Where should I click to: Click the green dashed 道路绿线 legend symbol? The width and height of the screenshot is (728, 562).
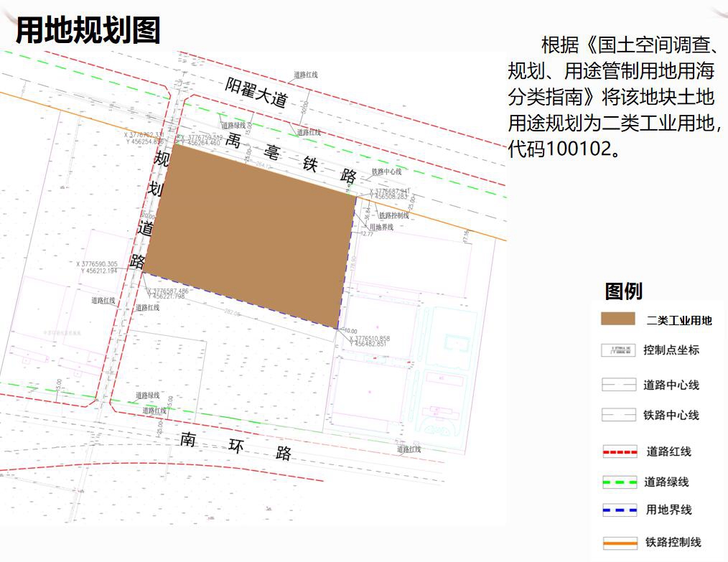click(619, 482)
